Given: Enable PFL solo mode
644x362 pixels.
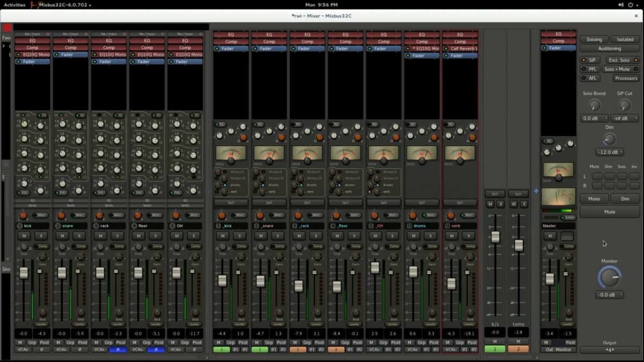Looking at the screenshot, I should click(590, 69).
